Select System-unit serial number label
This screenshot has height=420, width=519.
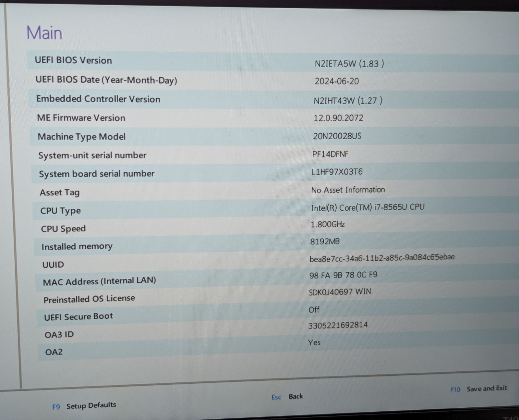click(x=92, y=155)
